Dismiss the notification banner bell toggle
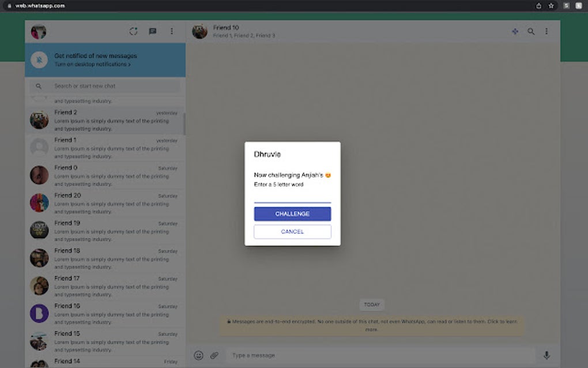 tap(39, 59)
